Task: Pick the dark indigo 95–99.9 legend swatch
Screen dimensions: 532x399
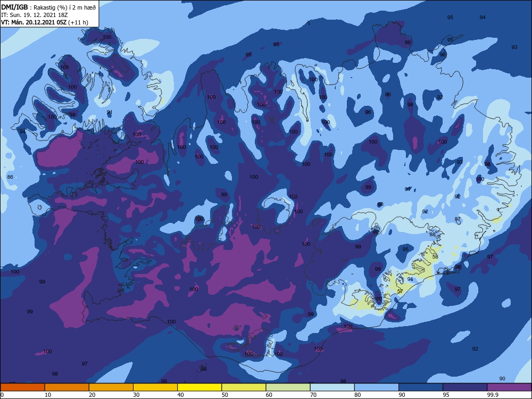Action: [x=465, y=387]
